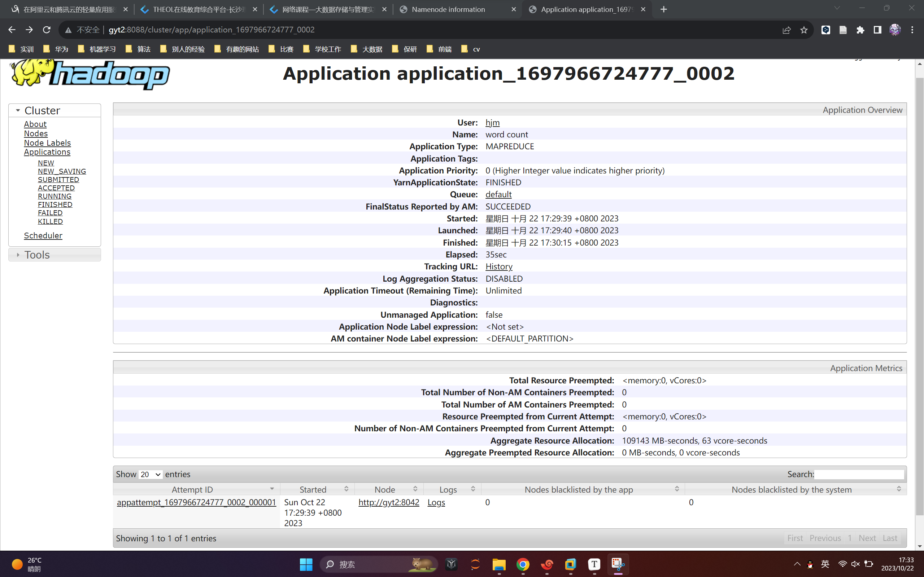Screen dimensions: 924x577
Task: Open the new tab plus button
Action: (x=664, y=9)
